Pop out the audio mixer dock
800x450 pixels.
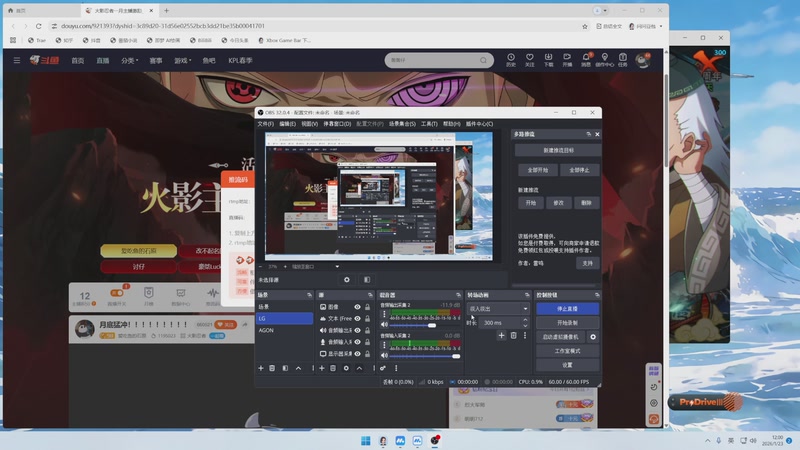point(458,295)
